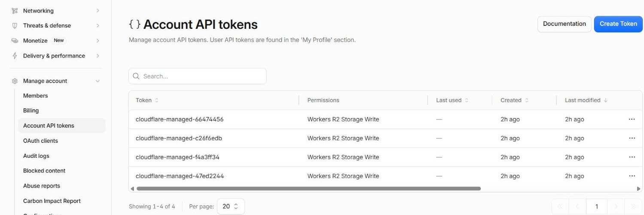The width and height of the screenshot is (644, 215).
Task: Click the Monetize sidebar icon
Action: (15, 40)
